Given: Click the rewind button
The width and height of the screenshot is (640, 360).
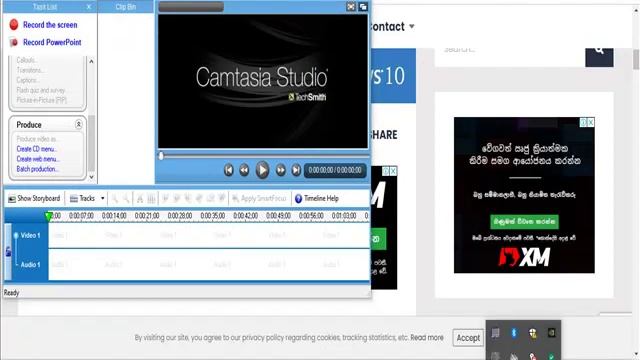Looking at the screenshot, I should [x=244, y=170].
